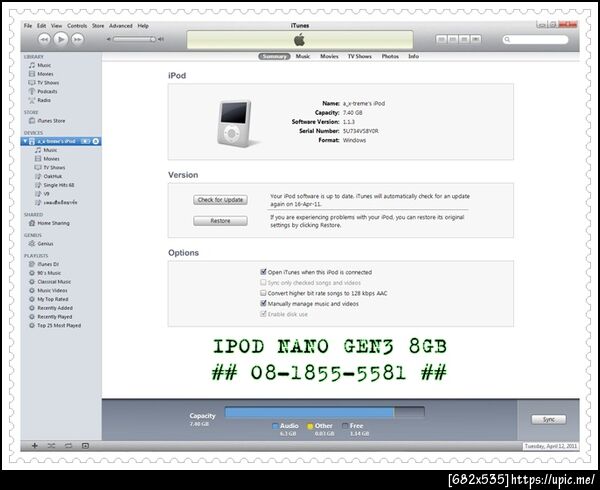
Task: Open the Help menu
Action: (143, 26)
